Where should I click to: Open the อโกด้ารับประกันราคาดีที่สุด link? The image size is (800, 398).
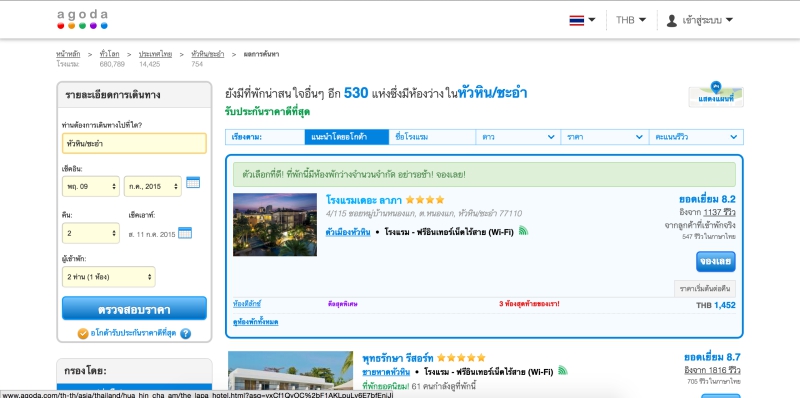pos(133,333)
